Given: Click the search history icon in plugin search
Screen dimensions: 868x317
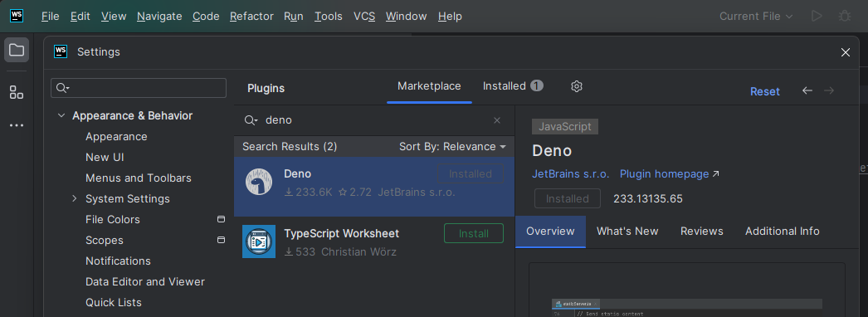Looking at the screenshot, I should (251, 120).
